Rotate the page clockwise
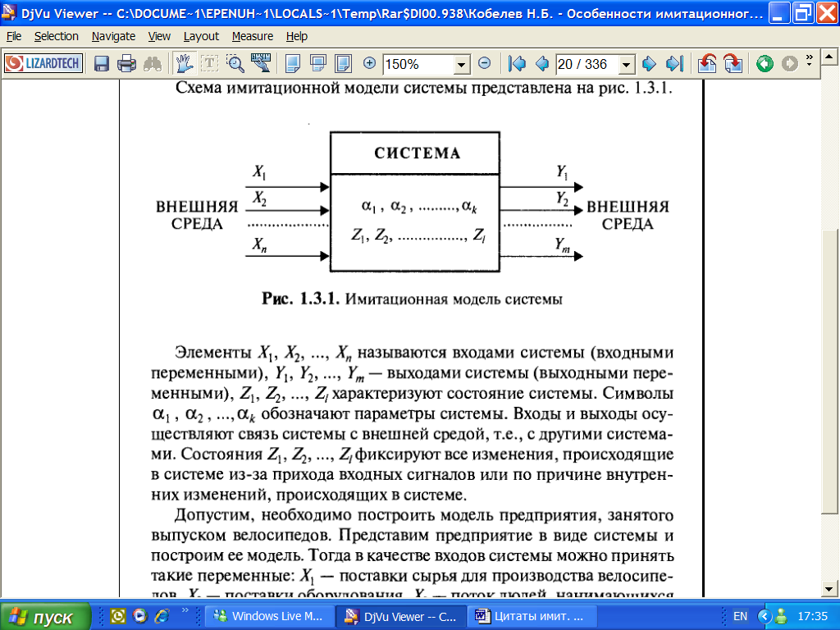 click(733, 64)
